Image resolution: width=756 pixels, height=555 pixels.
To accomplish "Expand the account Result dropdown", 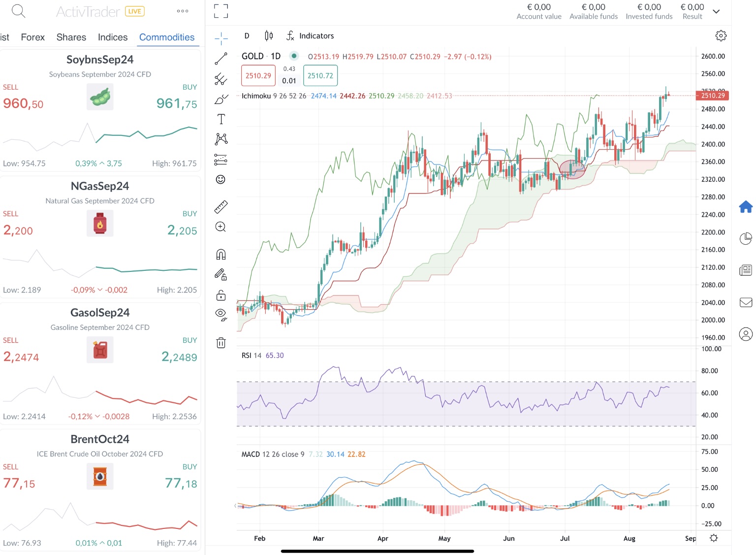I will coord(716,11).
